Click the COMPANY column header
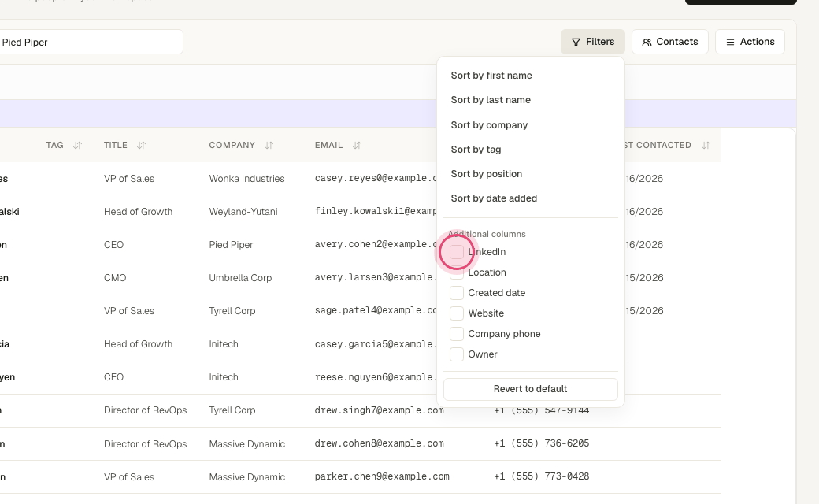Image resolution: width=819 pixels, height=504 pixels. pyautogui.click(x=232, y=145)
